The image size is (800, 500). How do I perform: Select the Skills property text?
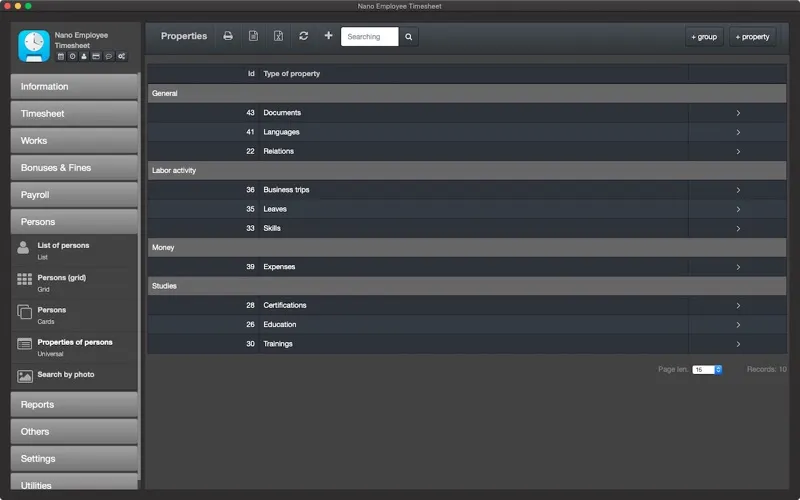(x=272, y=228)
